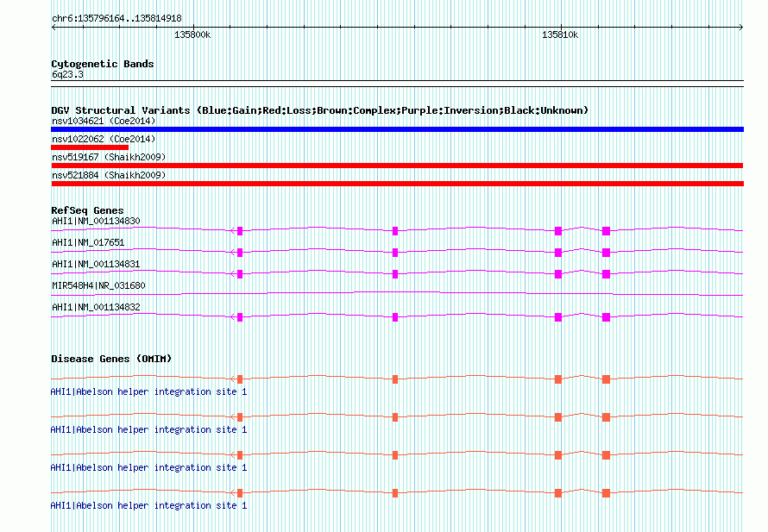
Task: Select the RefSeq Genes track heading
Action: coord(87,210)
